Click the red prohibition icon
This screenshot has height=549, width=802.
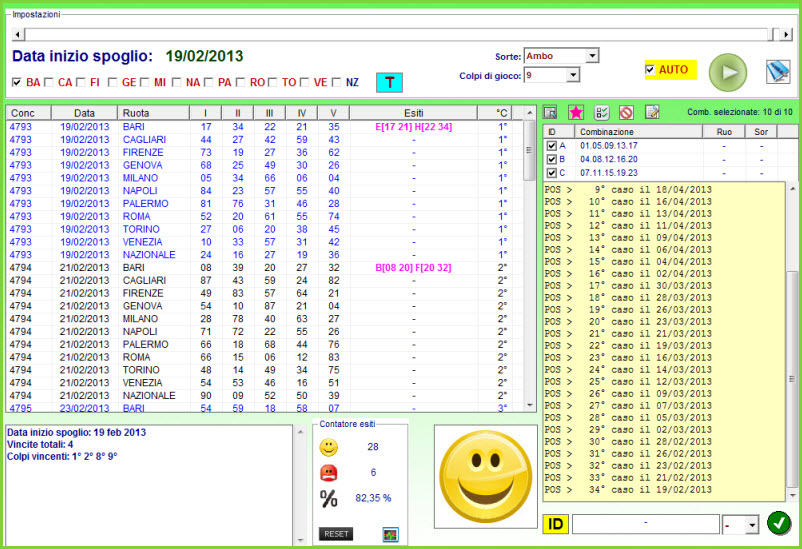627,113
